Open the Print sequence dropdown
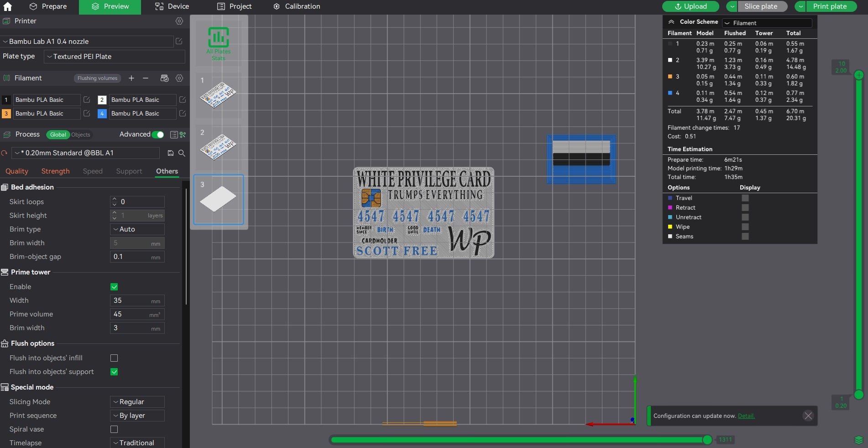Viewport: 868px width, 448px height. [137, 416]
